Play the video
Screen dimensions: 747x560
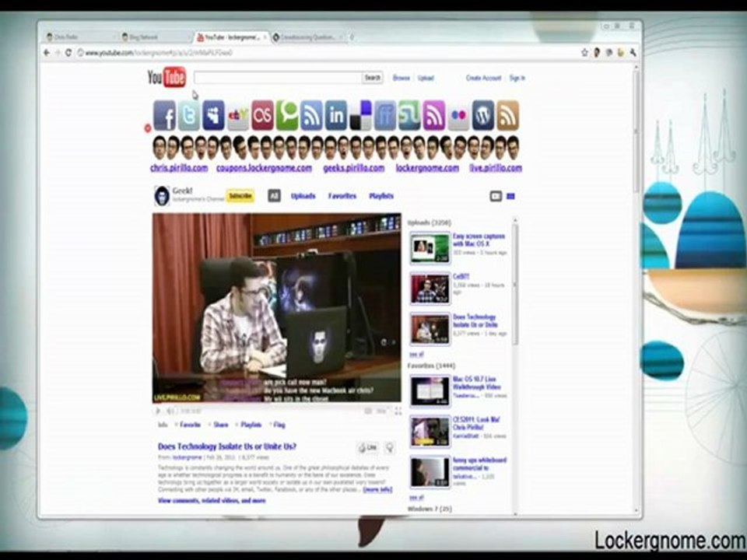(158, 411)
